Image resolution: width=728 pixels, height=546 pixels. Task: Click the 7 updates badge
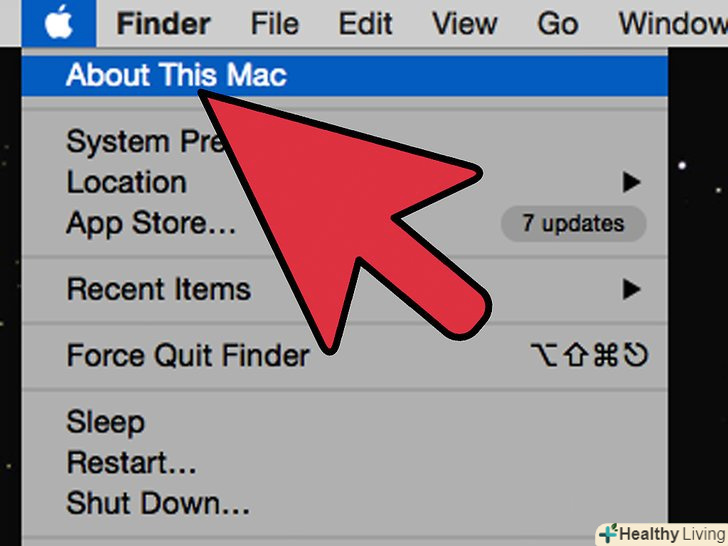573,224
